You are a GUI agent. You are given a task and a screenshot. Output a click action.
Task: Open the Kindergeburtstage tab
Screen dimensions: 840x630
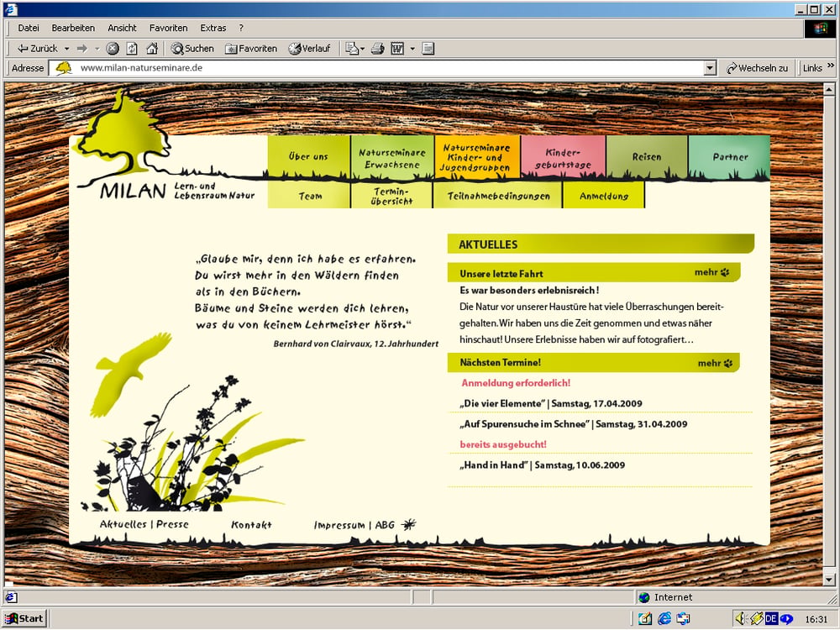[563, 158]
